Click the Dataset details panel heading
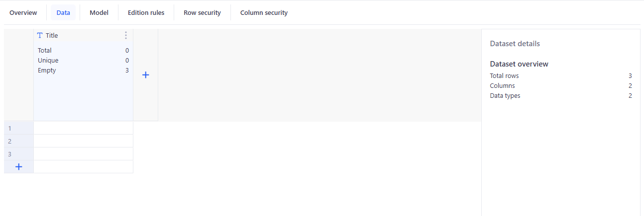The height and width of the screenshot is (216, 644). point(515,44)
